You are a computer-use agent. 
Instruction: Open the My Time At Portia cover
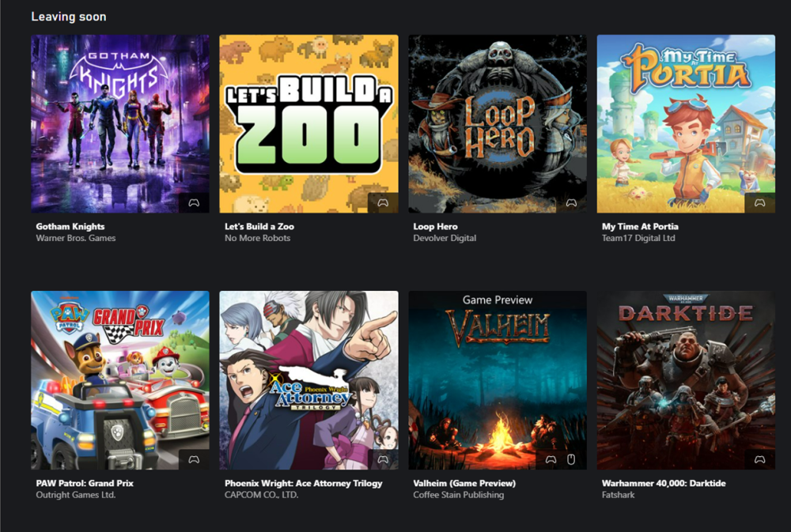point(686,123)
